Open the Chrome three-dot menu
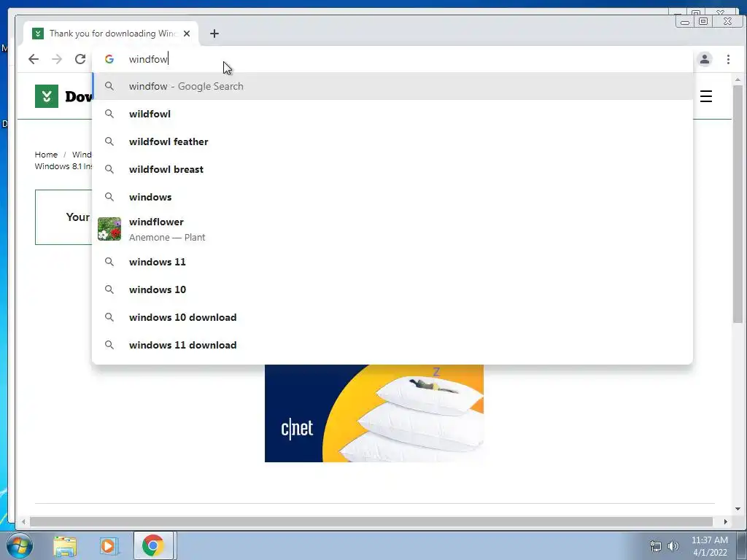747x560 pixels. point(728,59)
